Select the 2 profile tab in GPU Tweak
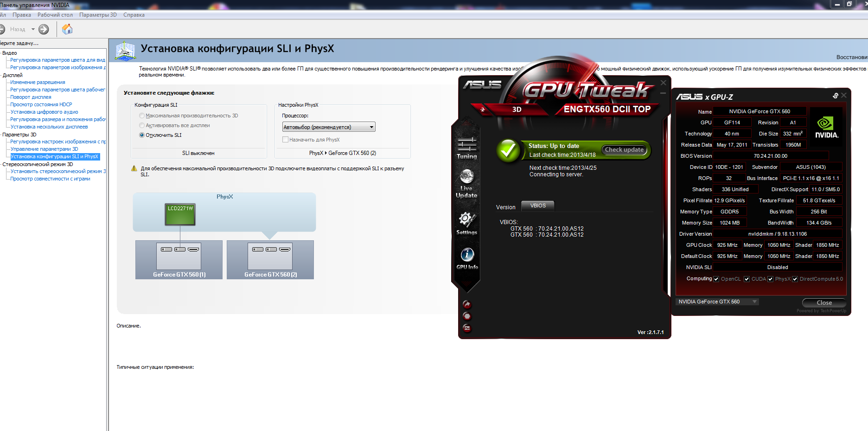The image size is (868, 431). coord(483,109)
